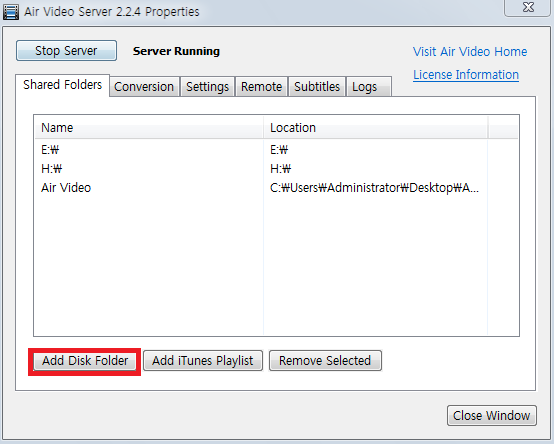Click the Close Window button
Image resolution: width=554 pixels, height=444 pixels.
click(491, 415)
